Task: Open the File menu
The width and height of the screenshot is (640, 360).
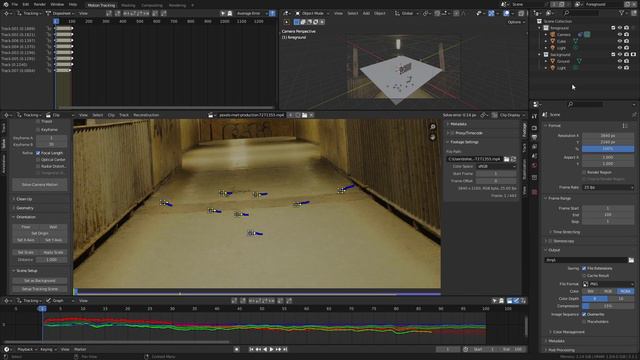Action: pyautogui.click(x=15, y=4)
